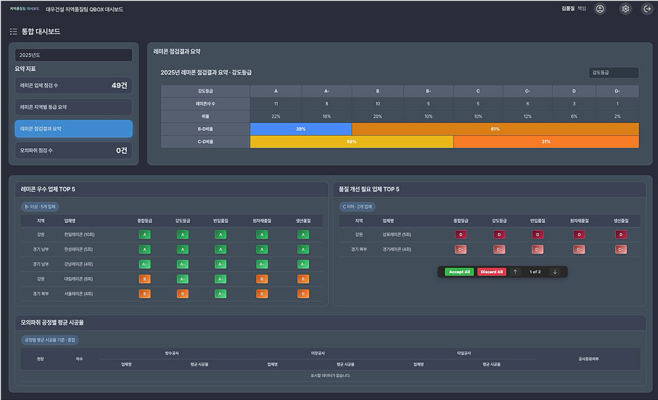
Task: Click the yellow C-D비율 bar segment
Action: [x=351, y=141]
